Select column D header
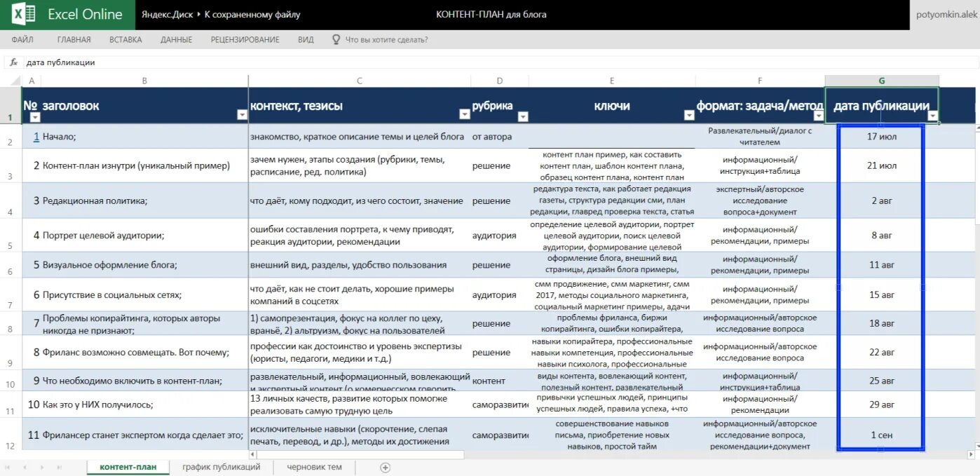 coord(500,81)
